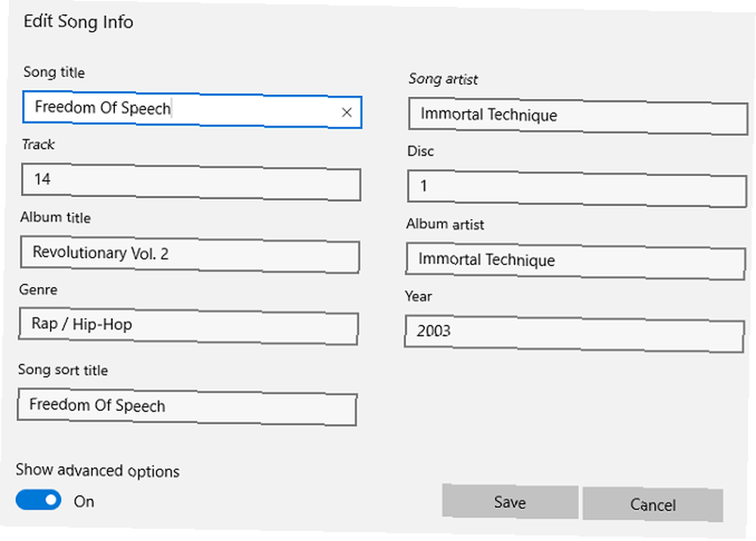Click the 'Song title' label
Image resolution: width=756 pixels, height=541 pixels.
click(x=54, y=73)
